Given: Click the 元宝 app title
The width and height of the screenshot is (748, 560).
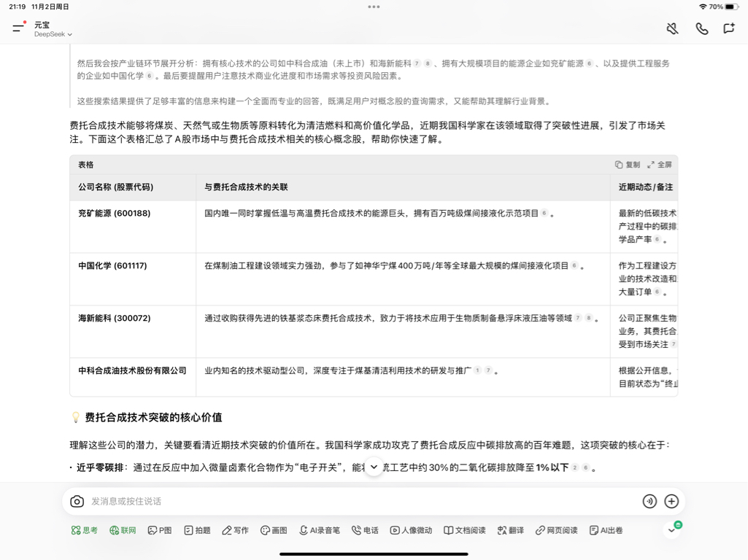Looking at the screenshot, I should click(42, 25).
